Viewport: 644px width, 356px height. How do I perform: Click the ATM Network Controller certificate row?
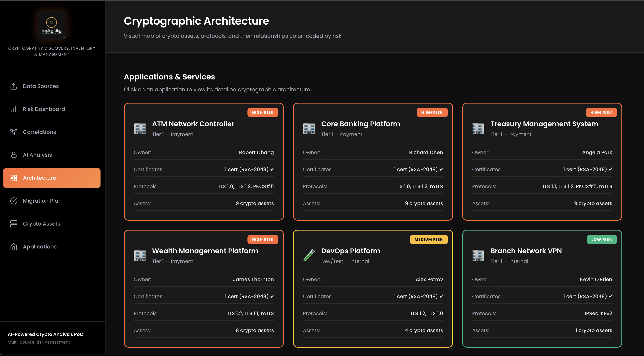[204, 169]
